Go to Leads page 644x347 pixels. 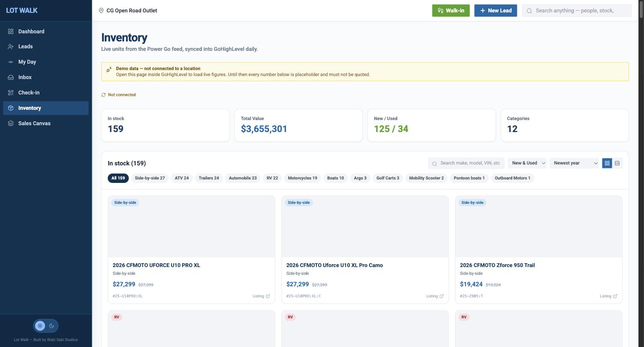point(46,47)
